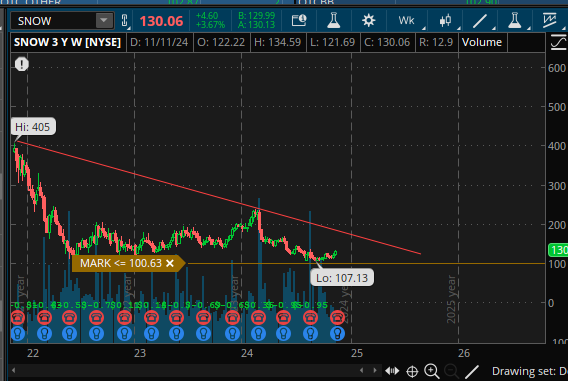
Task: Open the symbol selector dropdown arrow
Action: tap(104, 20)
